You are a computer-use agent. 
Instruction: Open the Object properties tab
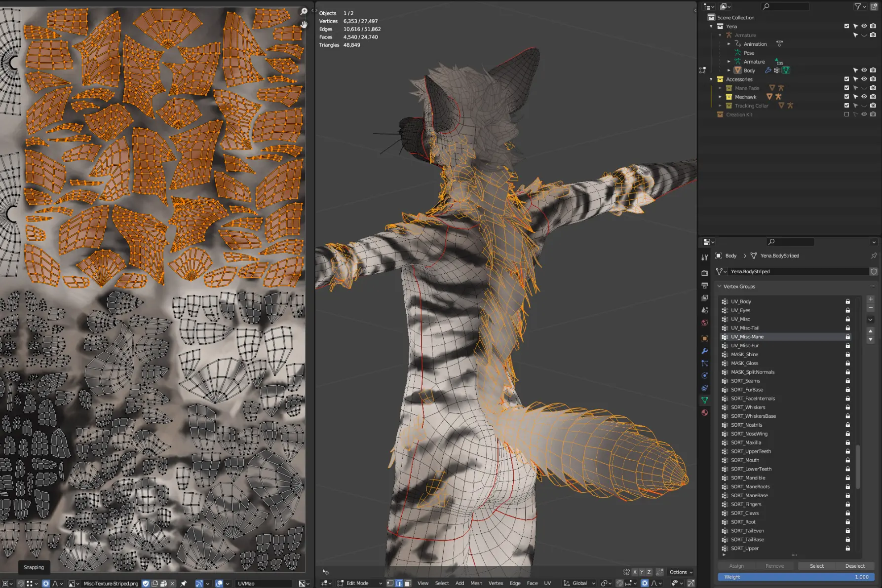pyautogui.click(x=705, y=338)
